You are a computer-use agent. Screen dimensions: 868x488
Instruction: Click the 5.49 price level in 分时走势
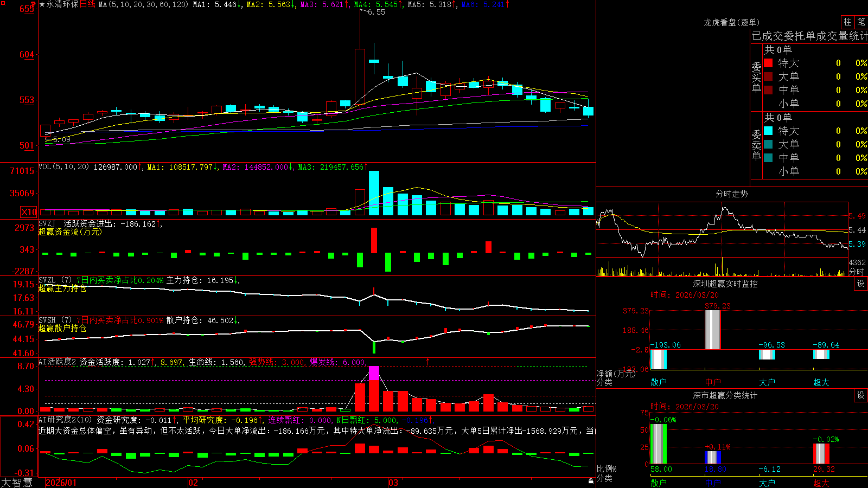click(x=857, y=216)
